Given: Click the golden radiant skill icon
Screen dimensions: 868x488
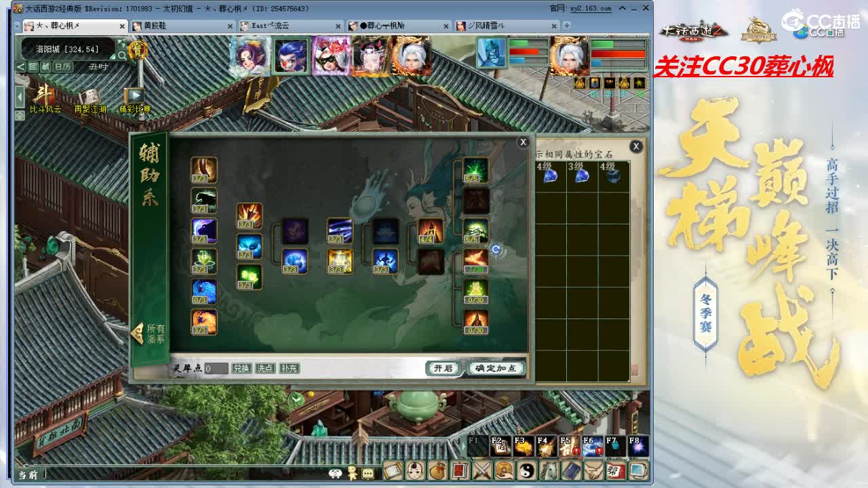Looking at the screenshot, I should tap(339, 261).
